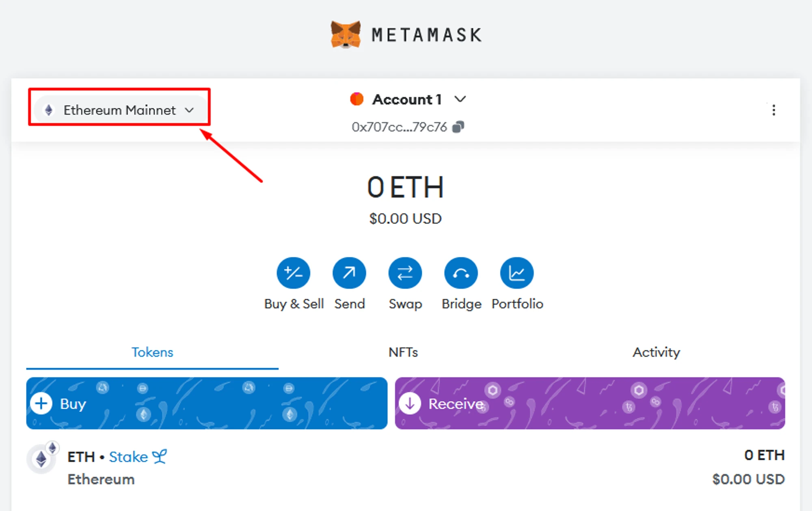Open the Swap icon

tap(405, 273)
